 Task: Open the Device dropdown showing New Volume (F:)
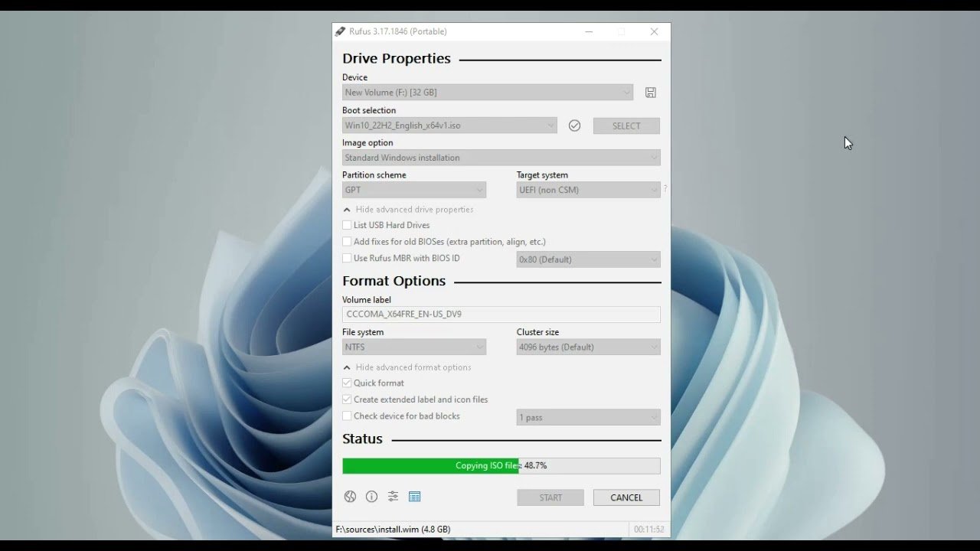(488, 93)
